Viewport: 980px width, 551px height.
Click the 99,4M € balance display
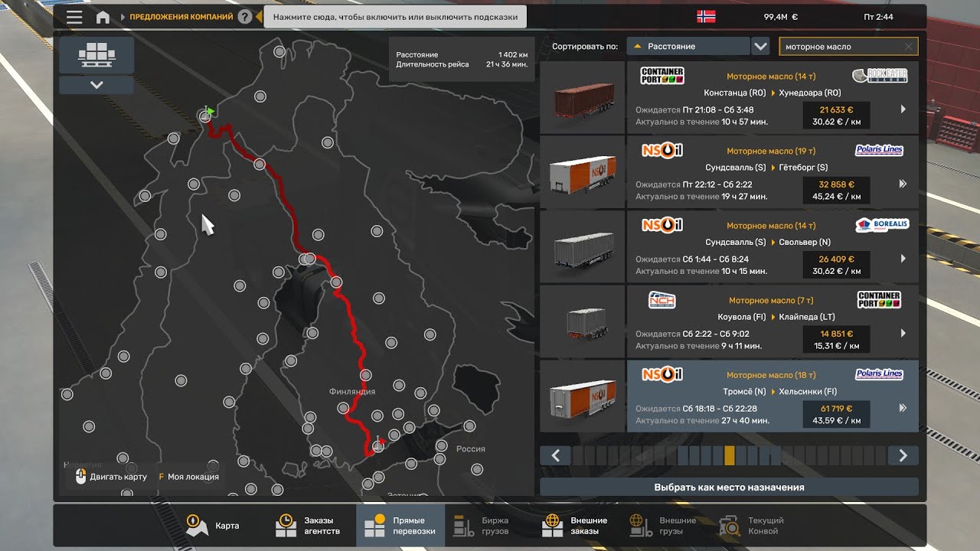[780, 17]
